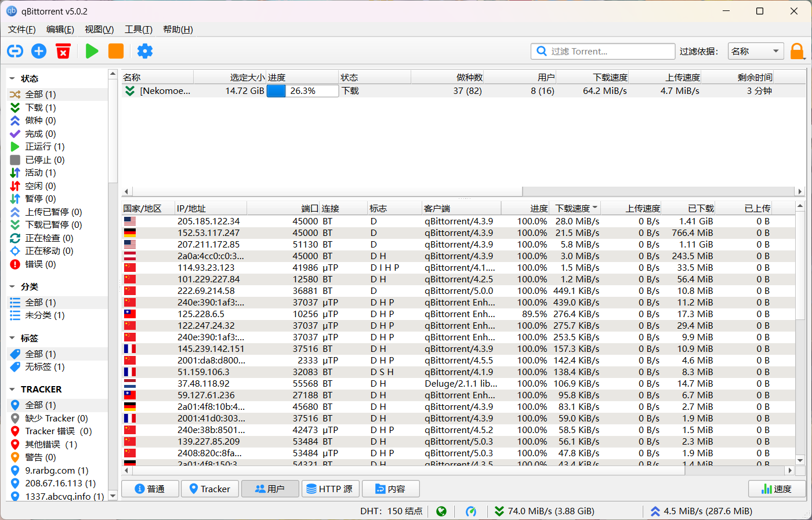Click the 国家/地区 column header
The image size is (812, 520).
click(x=148, y=208)
